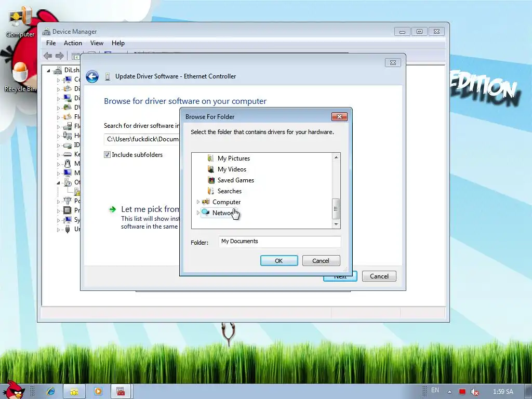
Task: Open the Action menu
Action: tap(73, 43)
